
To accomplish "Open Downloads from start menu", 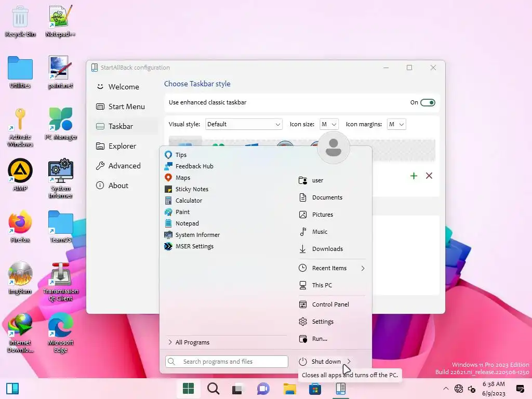I will pyautogui.click(x=321, y=249).
